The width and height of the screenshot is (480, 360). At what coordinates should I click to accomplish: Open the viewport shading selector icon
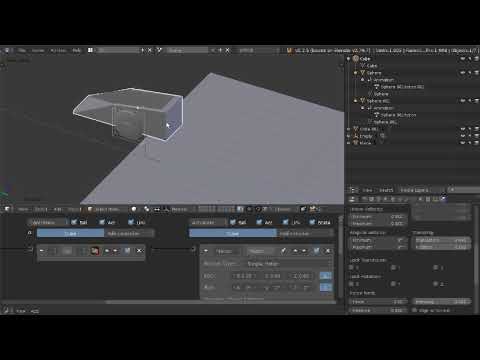click(134, 209)
